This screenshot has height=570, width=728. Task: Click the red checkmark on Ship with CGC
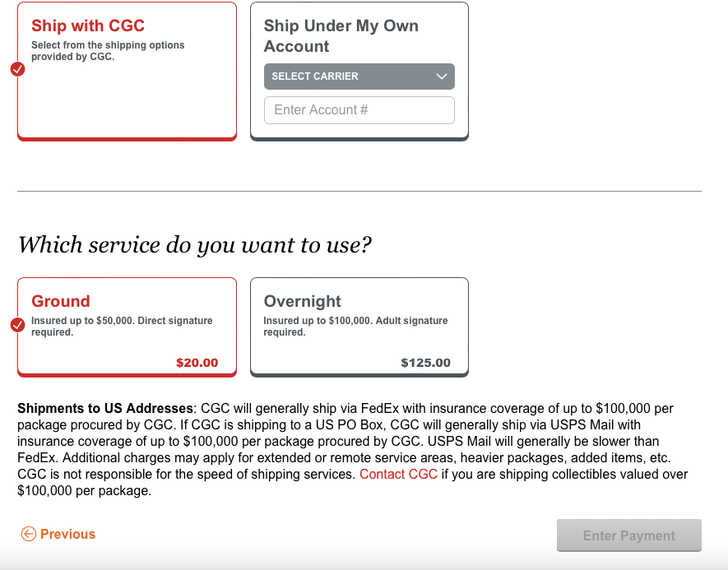(17, 69)
